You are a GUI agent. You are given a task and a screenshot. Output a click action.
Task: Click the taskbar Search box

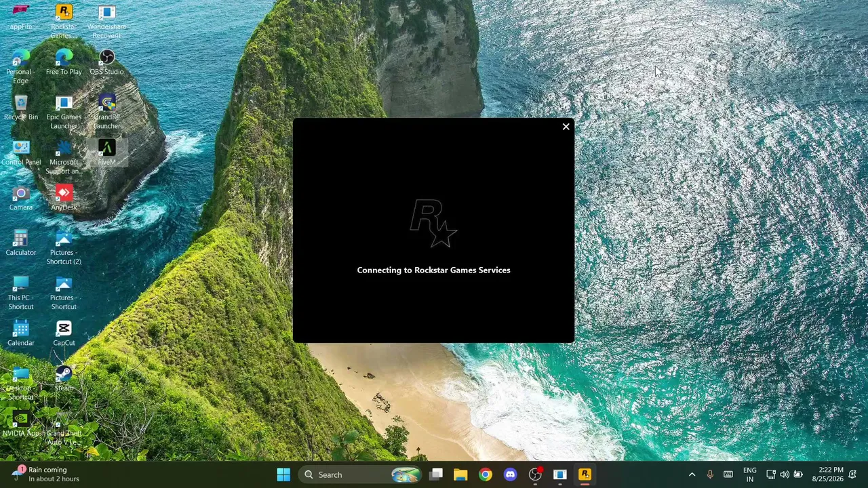(x=361, y=474)
